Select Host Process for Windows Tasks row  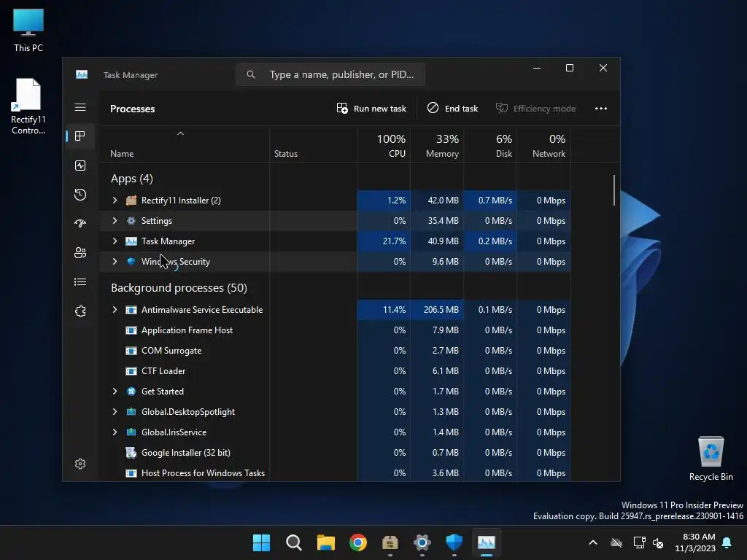(x=334, y=472)
